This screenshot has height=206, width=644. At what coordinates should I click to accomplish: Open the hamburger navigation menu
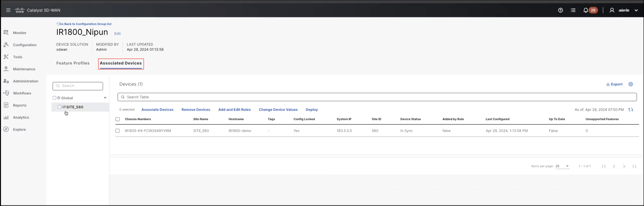click(x=8, y=10)
